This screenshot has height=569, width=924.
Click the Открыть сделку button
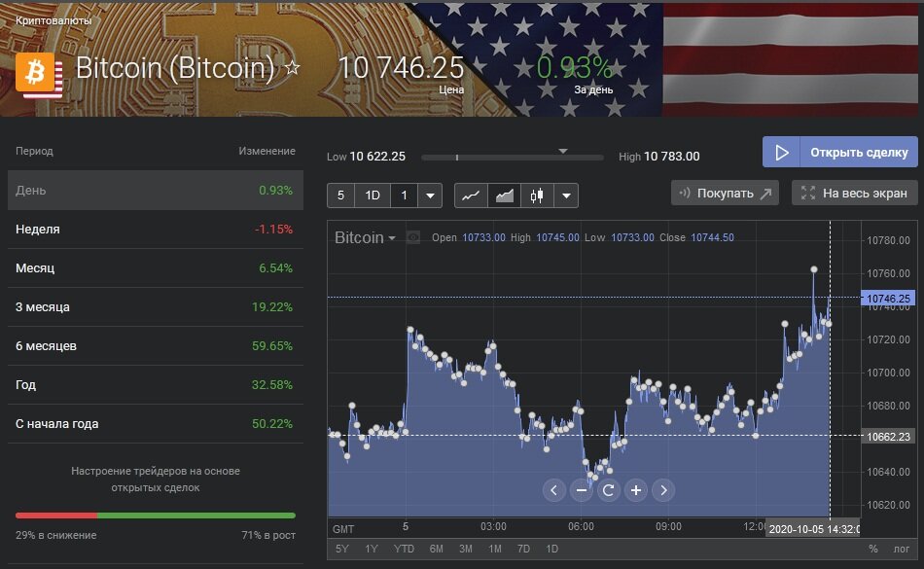pyautogui.click(x=839, y=153)
